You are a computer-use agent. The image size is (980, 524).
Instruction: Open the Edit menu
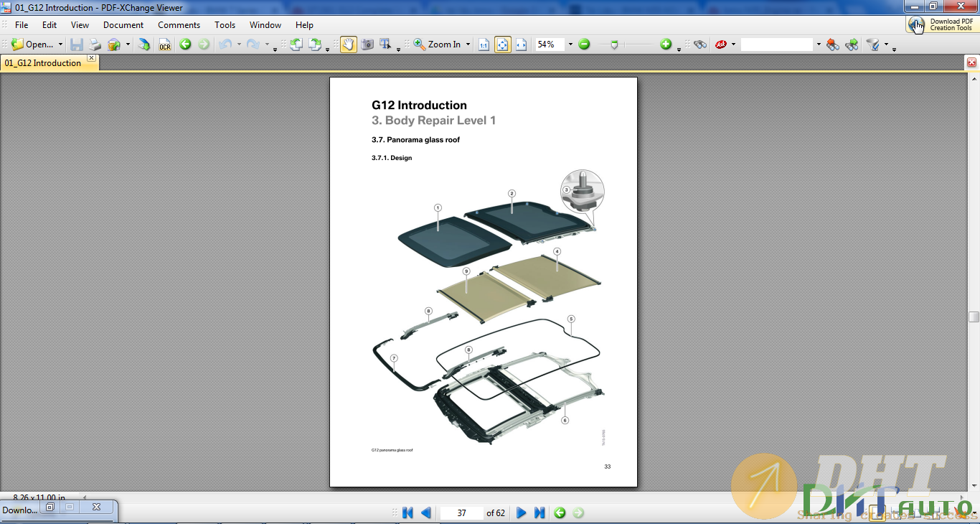[x=50, y=24]
